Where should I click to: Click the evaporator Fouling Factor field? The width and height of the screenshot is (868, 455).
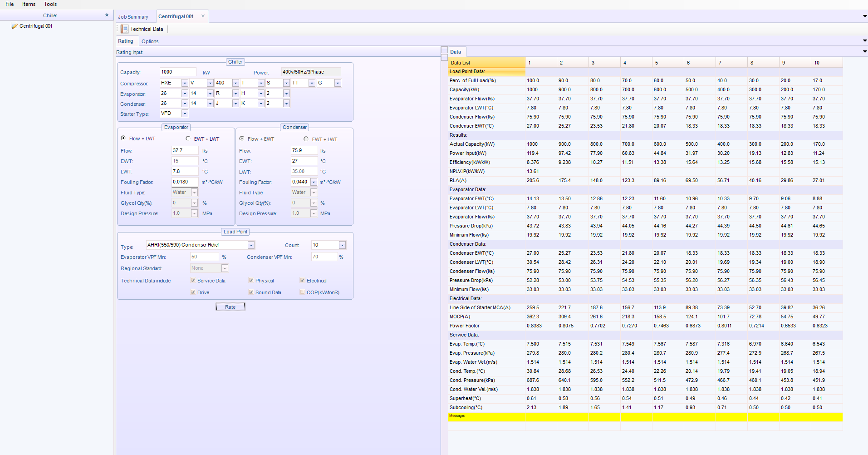point(185,182)
